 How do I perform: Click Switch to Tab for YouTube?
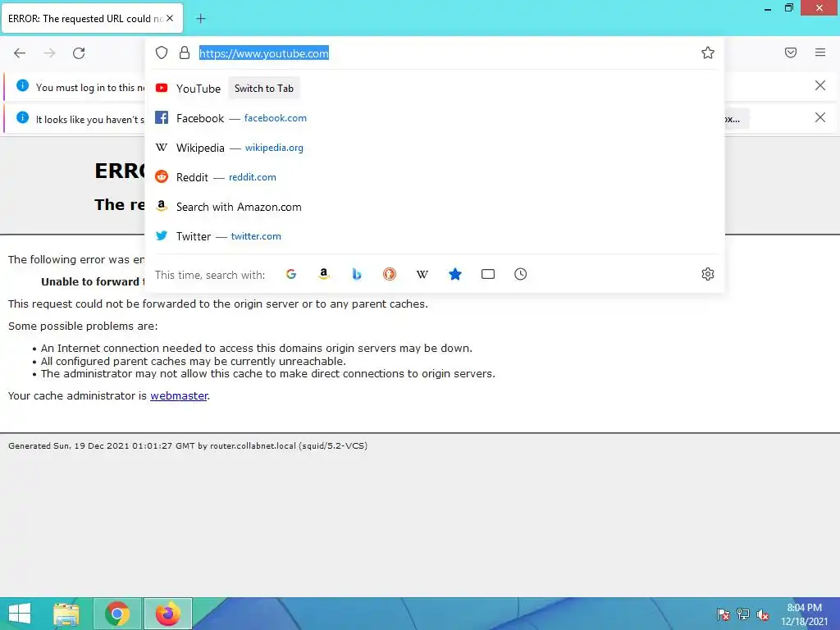point(263,89)
